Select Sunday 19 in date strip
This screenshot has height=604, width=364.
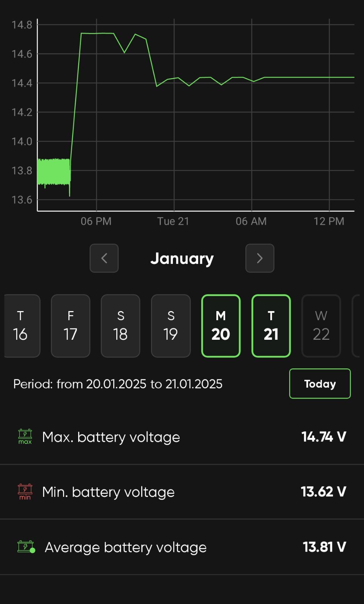point(171,326)
